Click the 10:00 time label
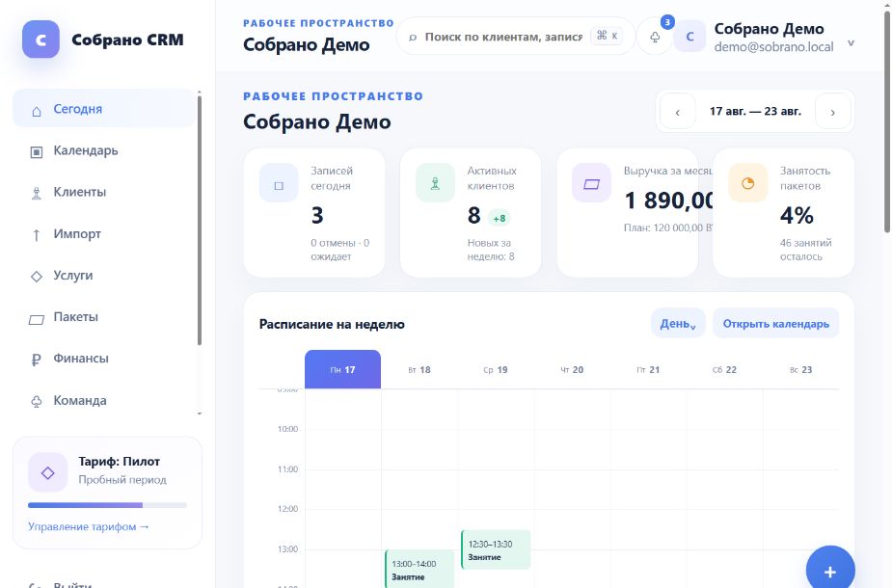 pyautogui.click(x=287, y=429)
